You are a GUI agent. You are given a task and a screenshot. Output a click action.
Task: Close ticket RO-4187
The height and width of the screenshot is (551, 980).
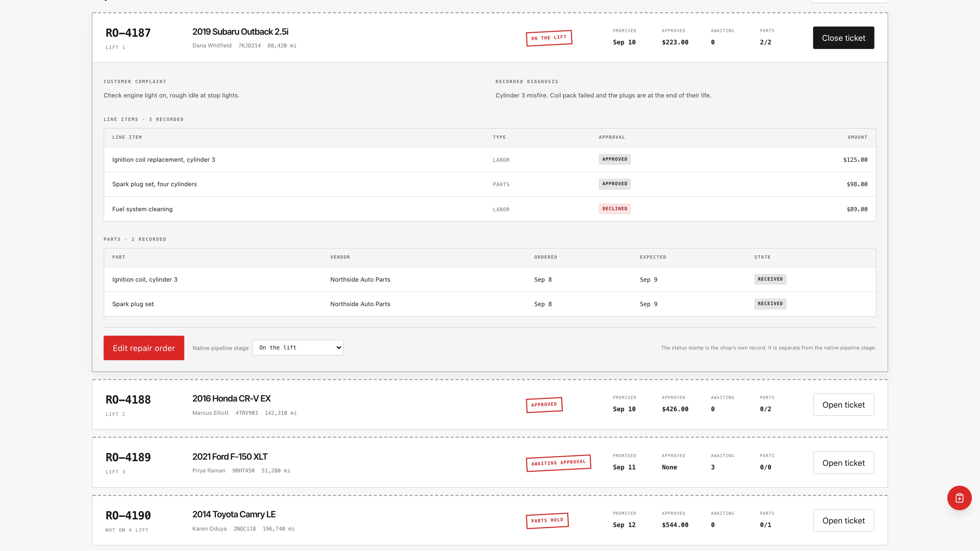(843, 38)
